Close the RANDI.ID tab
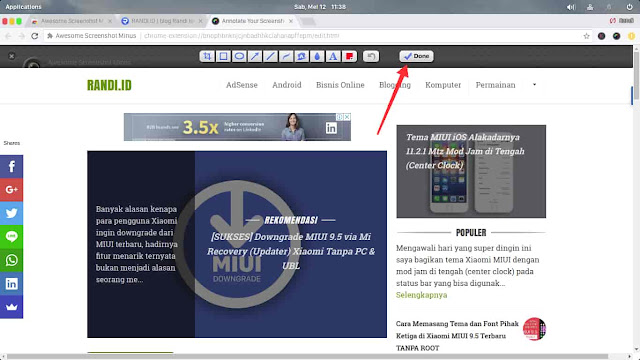640x360 pixels. (200, 21)
